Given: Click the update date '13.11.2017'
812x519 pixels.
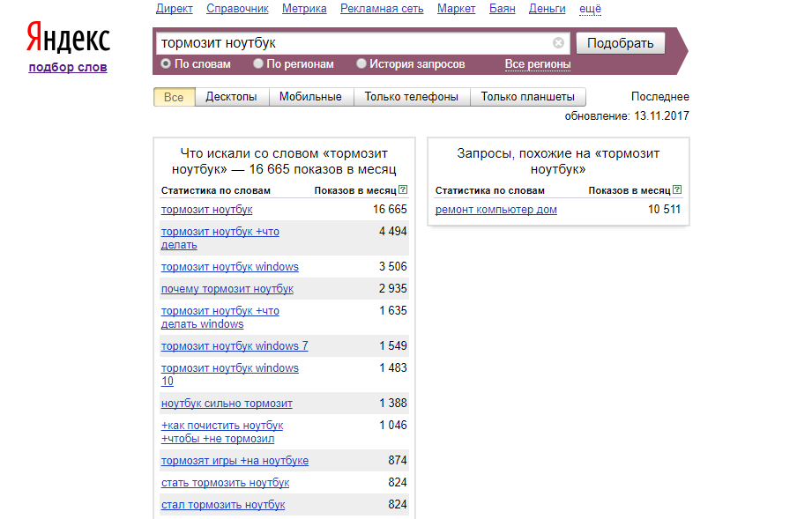Looking at the screenshot, I should coord(661,116).
